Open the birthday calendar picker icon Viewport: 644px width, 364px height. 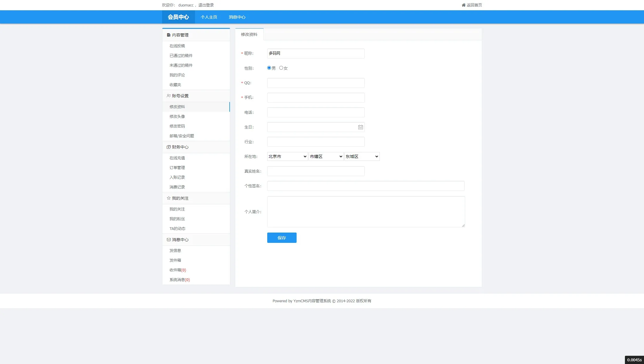(360, 127)
